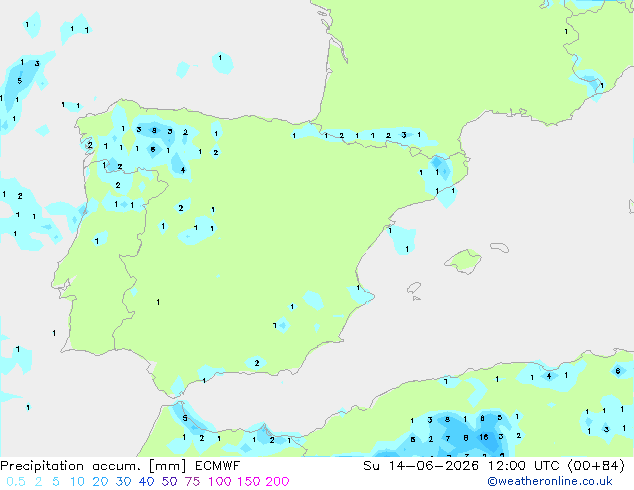Click the 'Precipitation accum. [mm] ECMWF' title
634x490 pixels.
[x=120, y=466]
